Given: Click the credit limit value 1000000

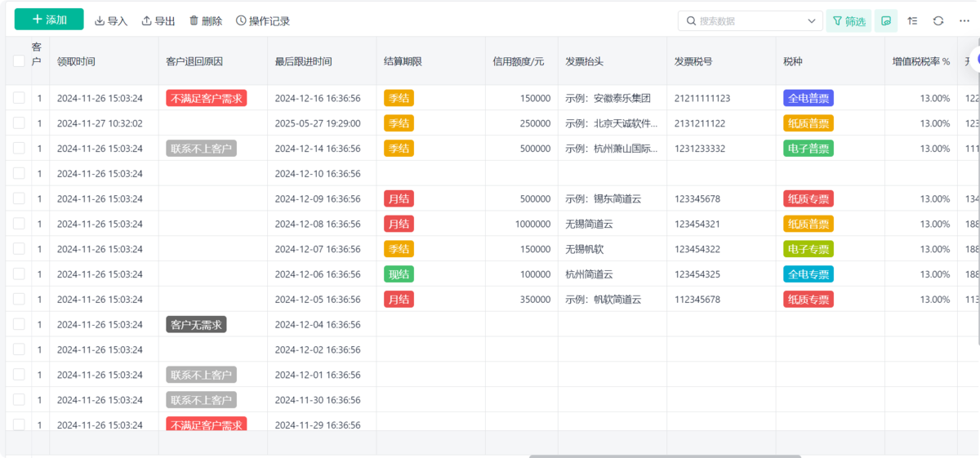Looking at the screenshot, I should [x=532, y=224].
